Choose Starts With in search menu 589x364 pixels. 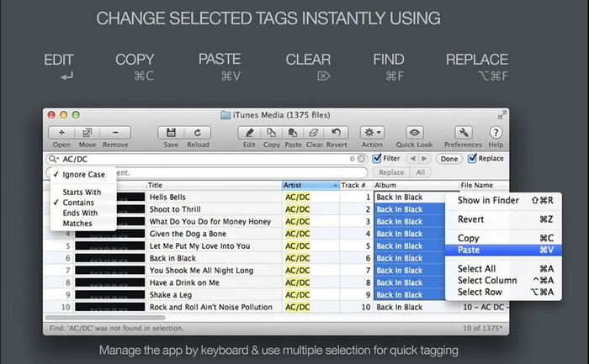click(x=83, y=193)
